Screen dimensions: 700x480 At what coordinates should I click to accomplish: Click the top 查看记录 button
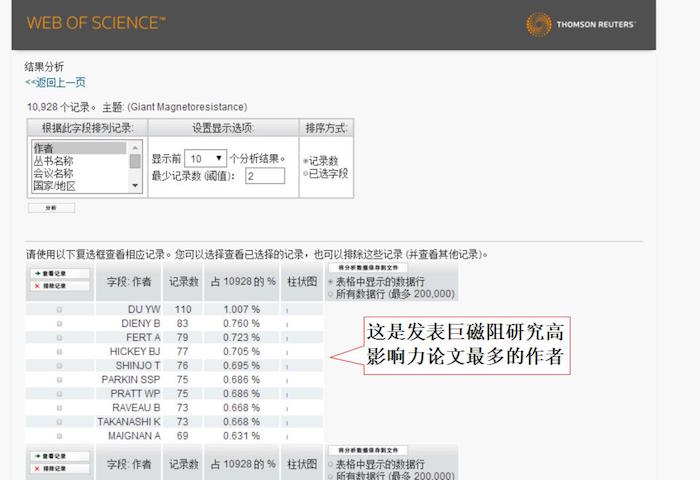click(x=60, y=273)
